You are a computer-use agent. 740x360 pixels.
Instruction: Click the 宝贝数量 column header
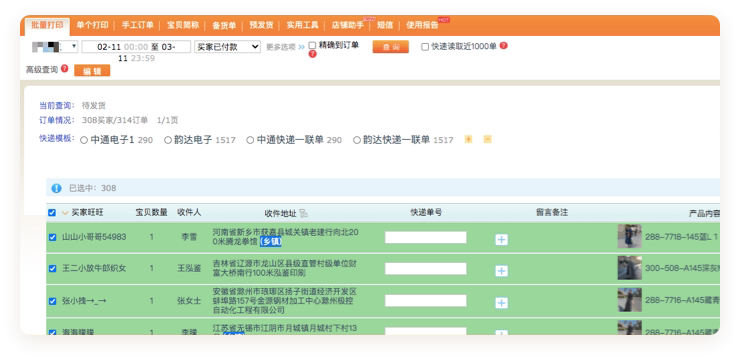tap(151, 213)
